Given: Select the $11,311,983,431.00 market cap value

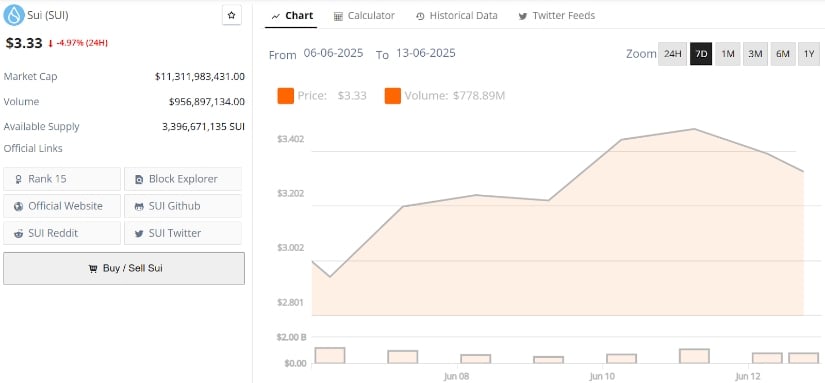Looking at the screenshot, I should [x=200, y=77].
